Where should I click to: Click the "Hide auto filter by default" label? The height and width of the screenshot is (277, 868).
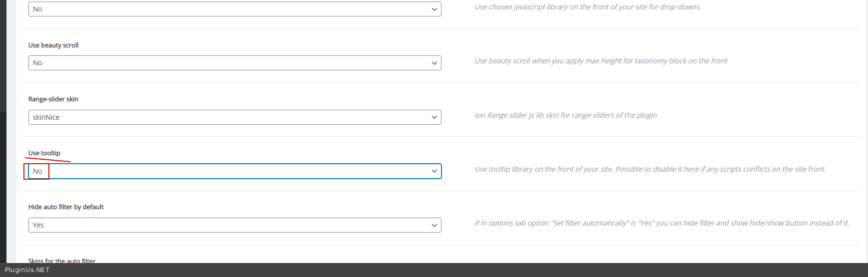coord(66,207)
